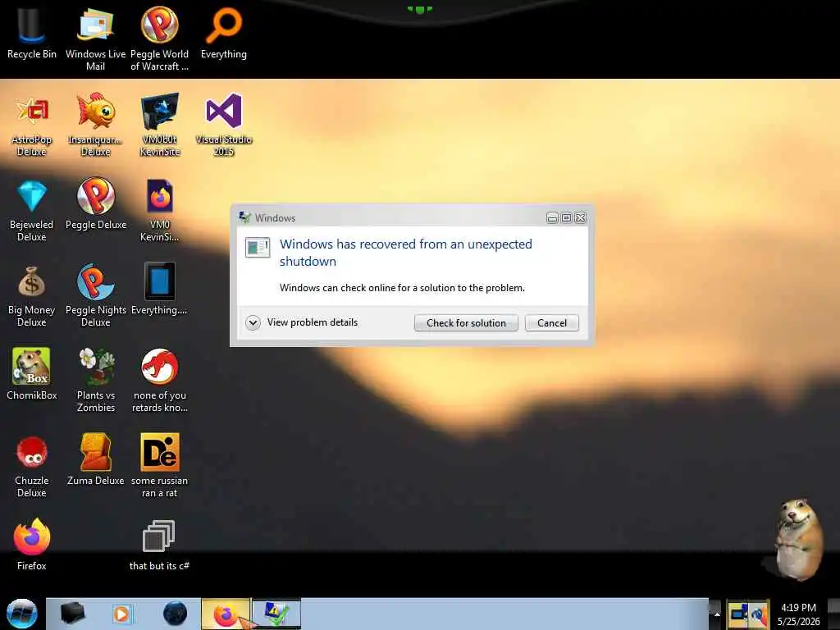Open the red dinosaur 'none of you' icon
Viewport: 840px width, 630px height.
tap(159, 381)
